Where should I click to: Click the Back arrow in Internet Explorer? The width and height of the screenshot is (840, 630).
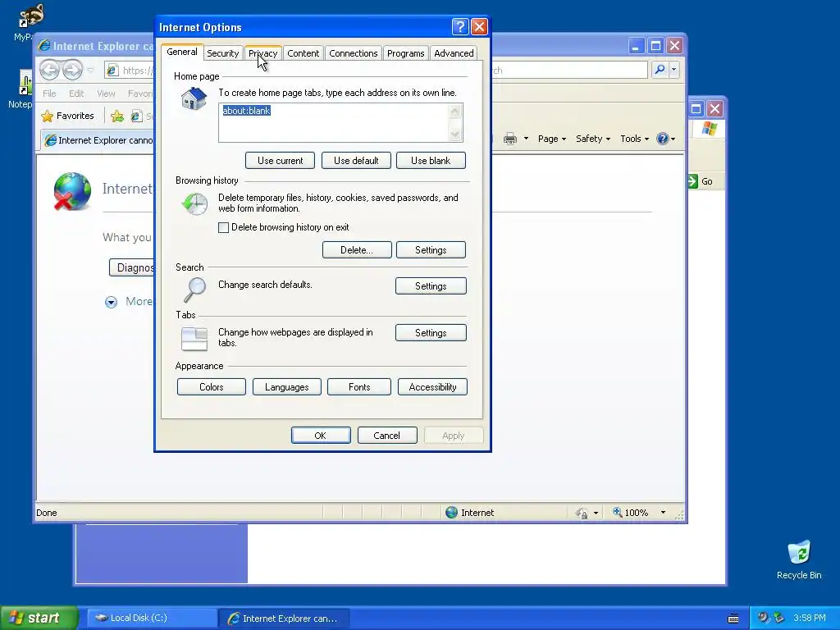click(x=49, y=70)
